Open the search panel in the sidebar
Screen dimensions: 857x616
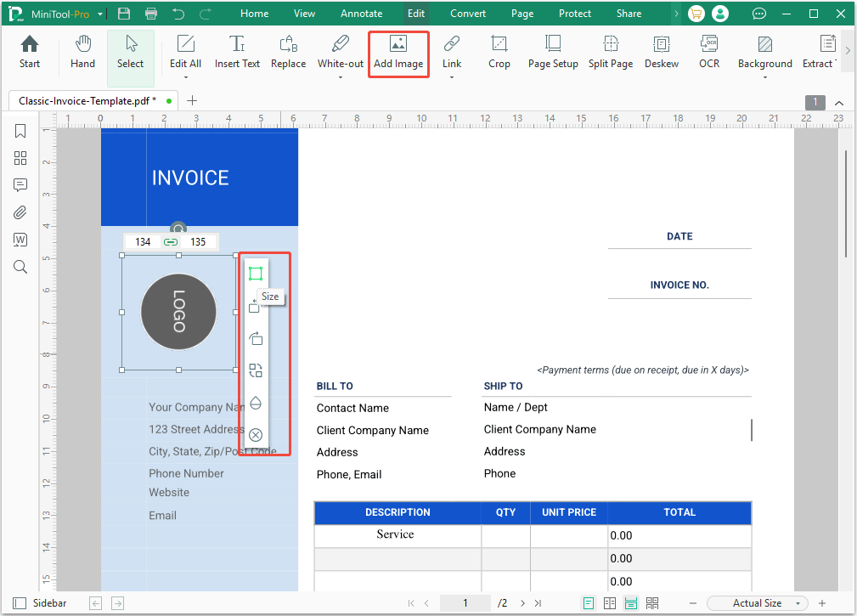click(x=20, y=267)
